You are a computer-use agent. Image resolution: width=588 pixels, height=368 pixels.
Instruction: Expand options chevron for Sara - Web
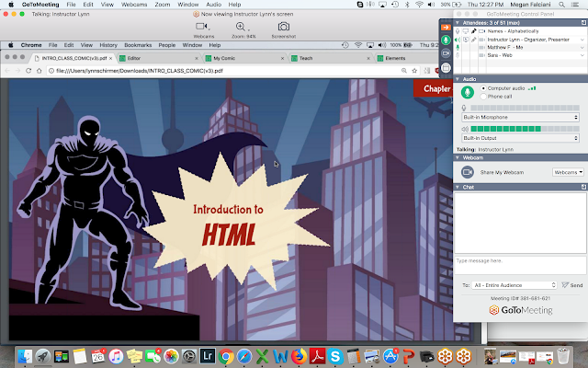[x=582, y=55]
